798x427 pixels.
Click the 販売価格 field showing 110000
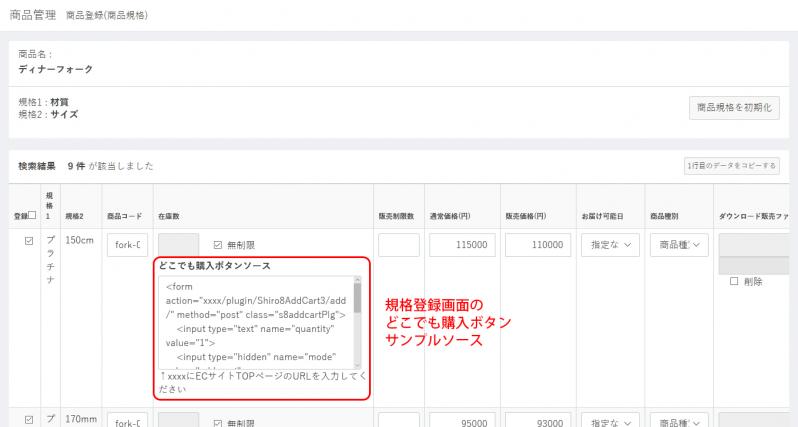pyautogui.click(x=538, y=245)
